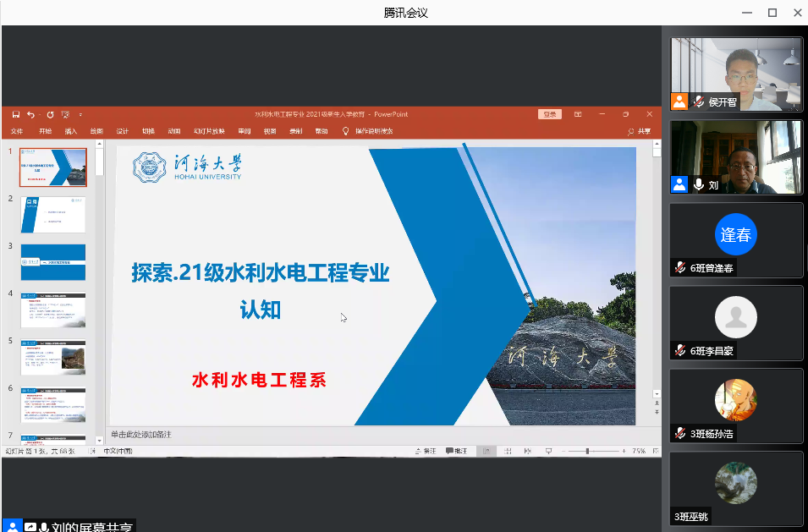Open the 幻灯片放映 Slide Show tab

(209, 131)
